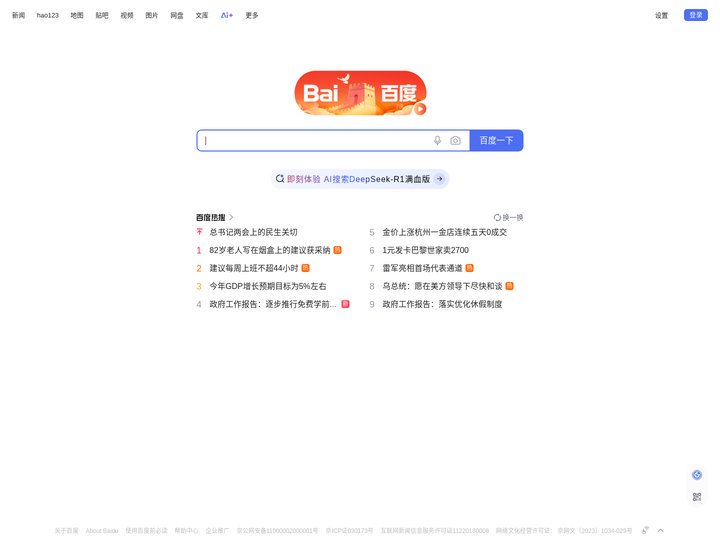This screenshot has height=540, width=720.
Task: Click the hot badge after 乌总统 entry
Action: pos(510,286)
